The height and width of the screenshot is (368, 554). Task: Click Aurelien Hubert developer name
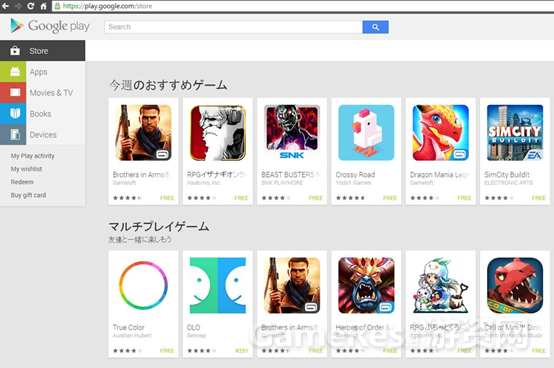(x=132, y=336)
